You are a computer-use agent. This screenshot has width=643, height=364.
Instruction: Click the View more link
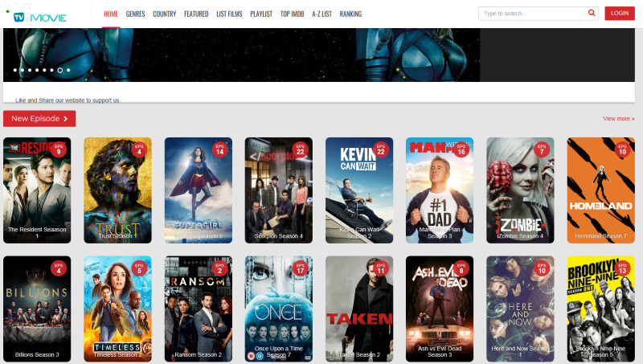pos(618,118)
